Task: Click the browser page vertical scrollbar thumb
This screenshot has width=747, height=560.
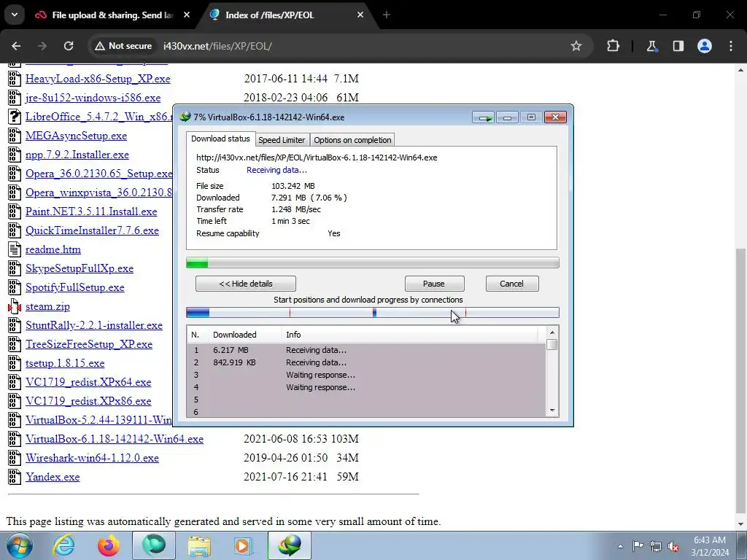Action: coord(740,381)
